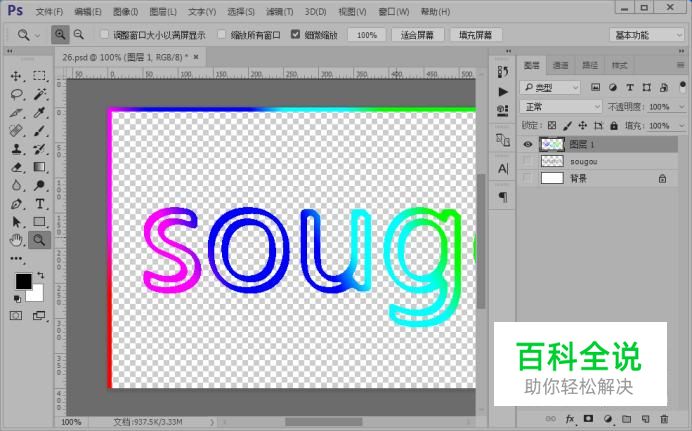The height and width of the screenshot is (431, 692).
Task: Open the Edit Toolbar ellipsis
Action: pos(16,259)
